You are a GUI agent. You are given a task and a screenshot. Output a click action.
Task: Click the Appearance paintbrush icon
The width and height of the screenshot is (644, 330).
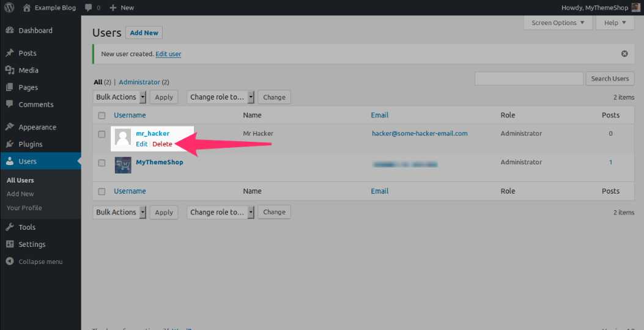(10, 127)
